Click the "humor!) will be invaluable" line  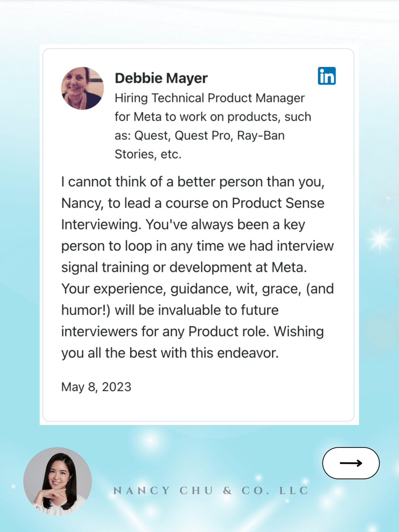tap(170, 310)
